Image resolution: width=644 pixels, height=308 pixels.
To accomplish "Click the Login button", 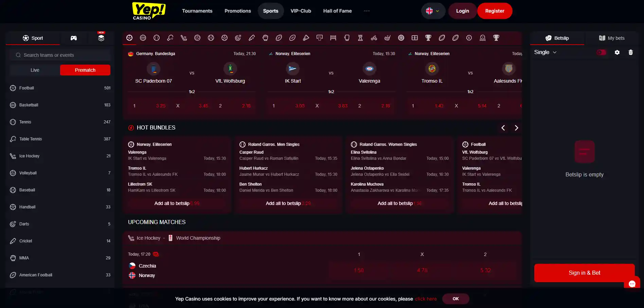I will (x=463, y=11).
